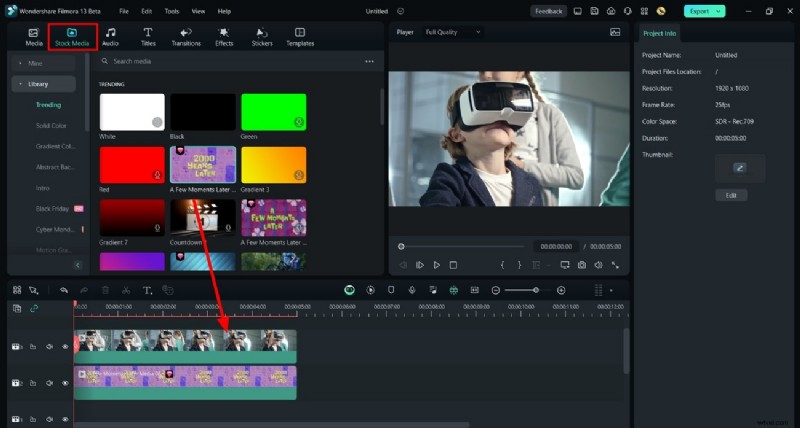Select the Red color thumbnail
This screenshot has width=800, height=428.
(x=132, y=165)
